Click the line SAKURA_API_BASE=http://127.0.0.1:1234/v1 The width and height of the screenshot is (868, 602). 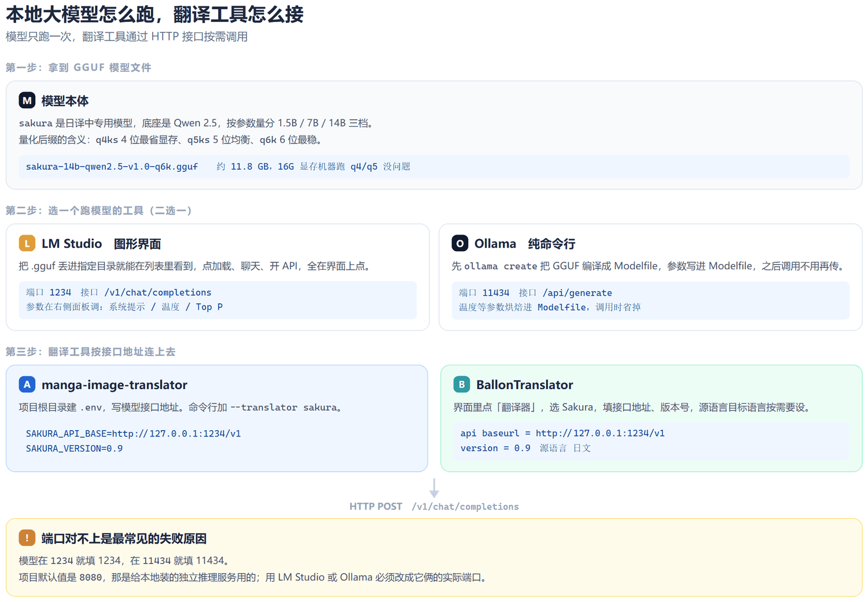[134, 434]
